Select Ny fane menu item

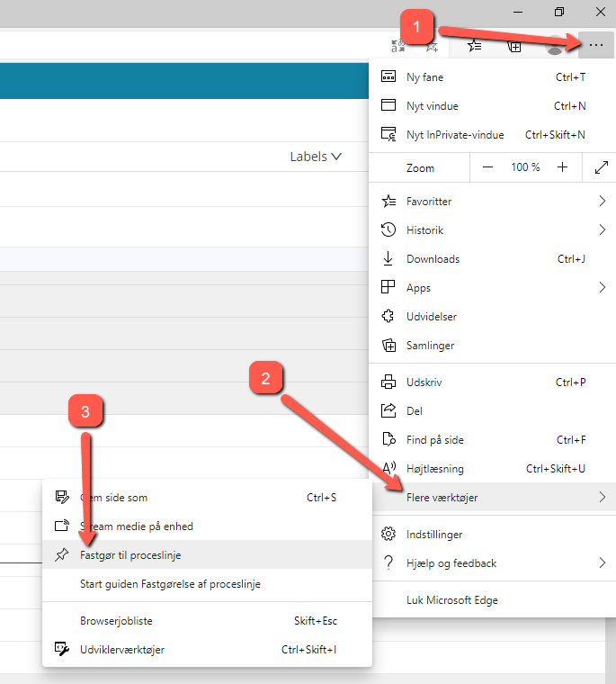point(493,76)
